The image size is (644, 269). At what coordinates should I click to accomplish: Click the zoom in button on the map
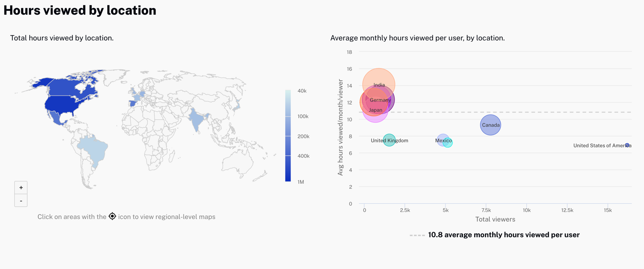pos(21,187)
